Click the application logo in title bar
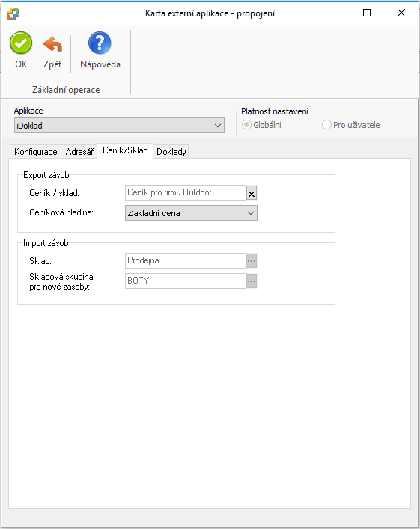This screenshot has width=420, height=529. point(13,13)
